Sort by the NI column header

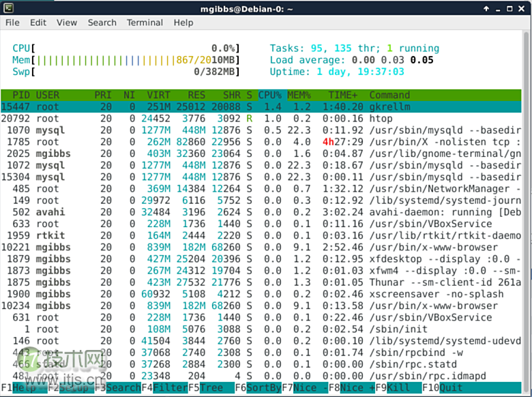[x=129, y=95]
